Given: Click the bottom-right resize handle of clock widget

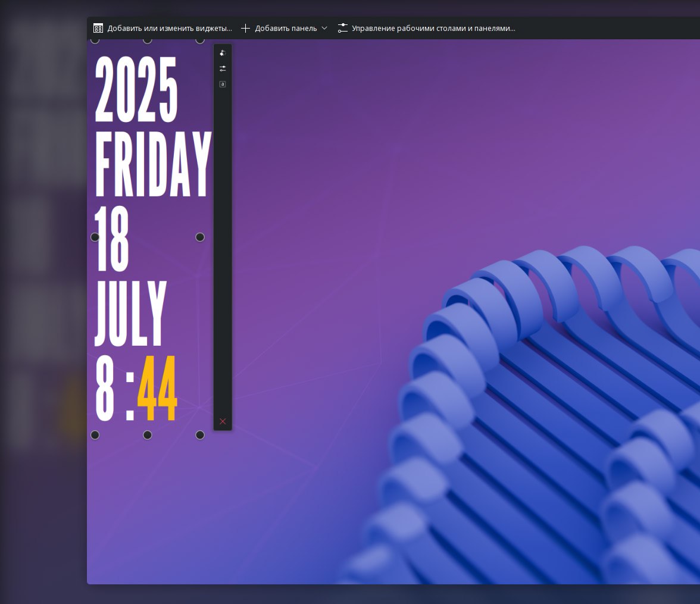Looking at the screenshot, I should point(200,435).
